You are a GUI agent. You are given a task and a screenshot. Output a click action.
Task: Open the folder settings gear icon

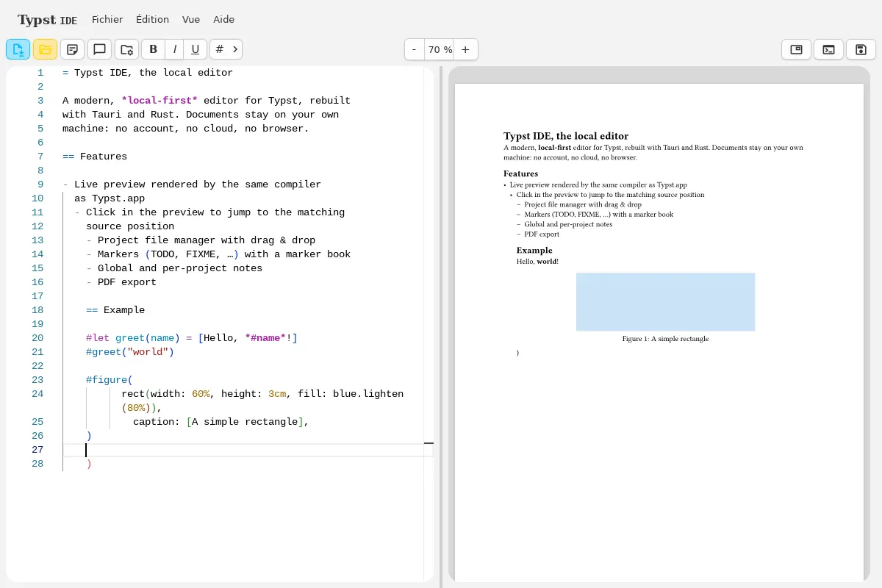tap(126, 49)
